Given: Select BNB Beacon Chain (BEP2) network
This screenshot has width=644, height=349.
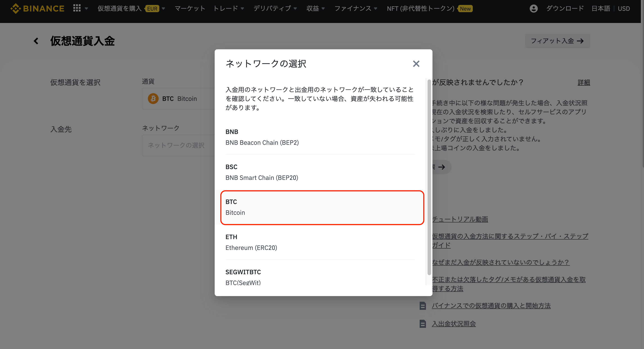Looking at the screenshot, I should point(320,137).
